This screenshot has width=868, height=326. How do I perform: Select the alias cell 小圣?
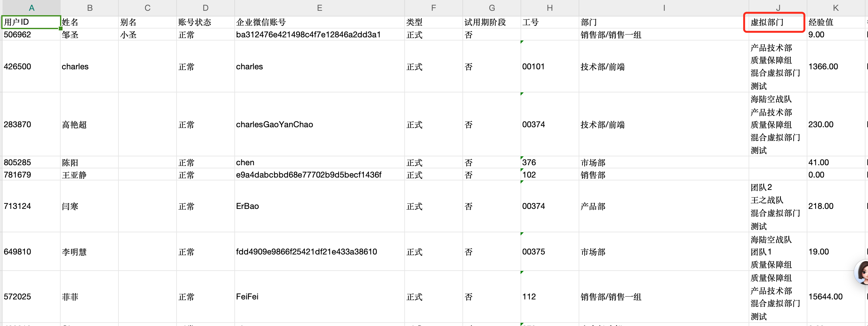coord(147,35)
